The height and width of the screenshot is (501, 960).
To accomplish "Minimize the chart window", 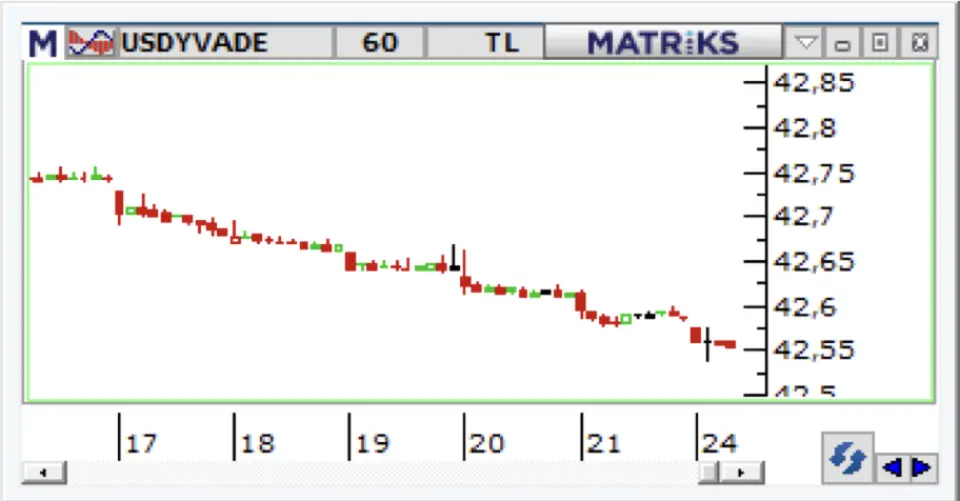I will pos(842,43).
